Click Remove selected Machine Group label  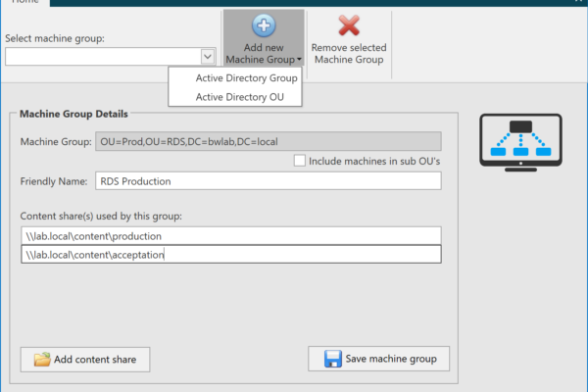pos(349,53)
